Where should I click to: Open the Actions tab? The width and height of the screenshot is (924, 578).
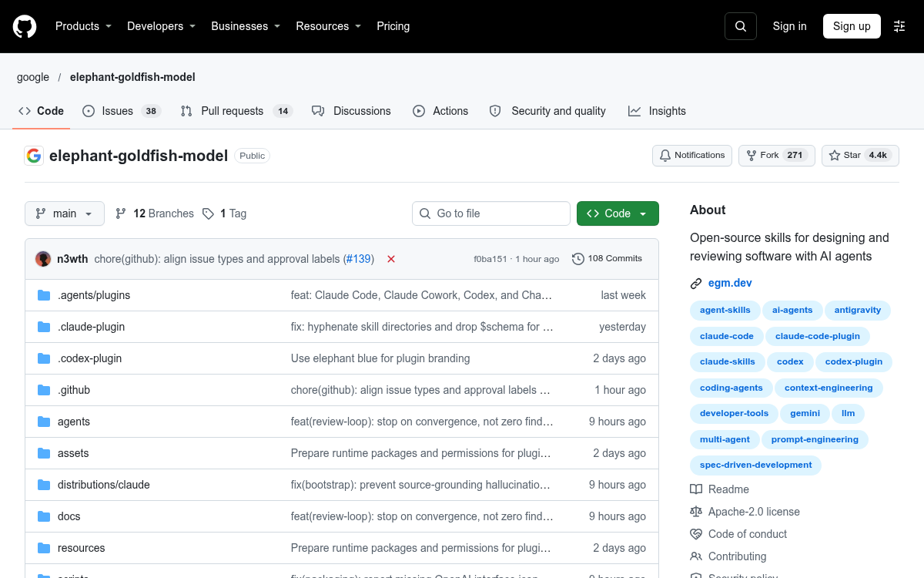tap(440, 111)
